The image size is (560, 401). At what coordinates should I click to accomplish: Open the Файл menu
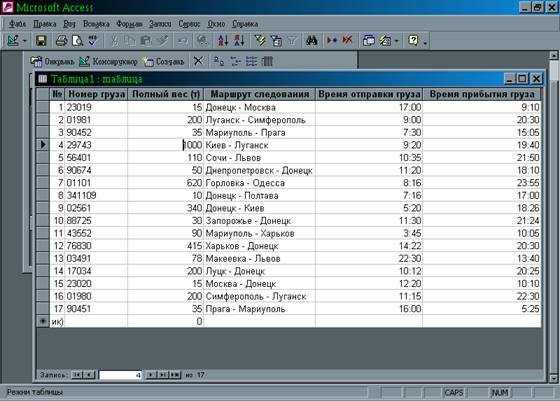click(17, 24)
